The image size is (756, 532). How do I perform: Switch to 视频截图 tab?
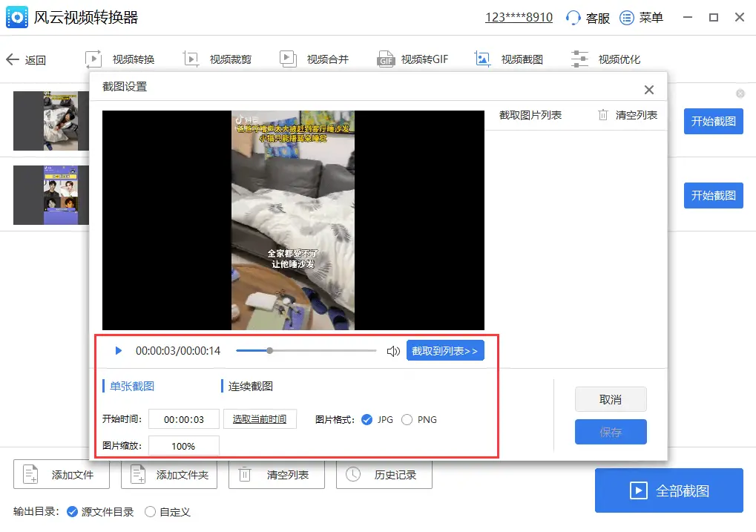tap(509, 59)
